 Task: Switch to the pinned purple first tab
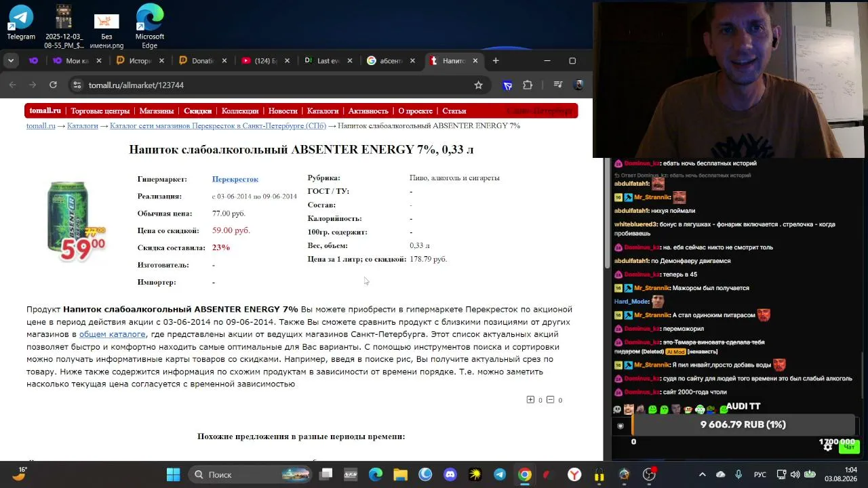(33, 60)
